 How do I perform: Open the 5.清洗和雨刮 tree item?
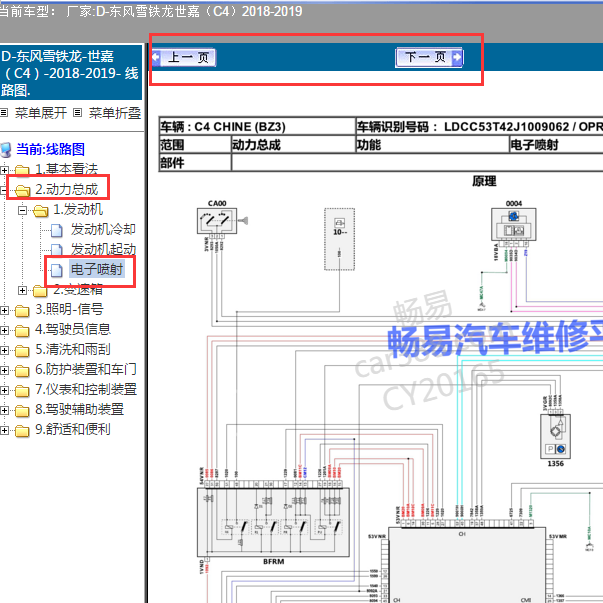[x=73, y=349]
